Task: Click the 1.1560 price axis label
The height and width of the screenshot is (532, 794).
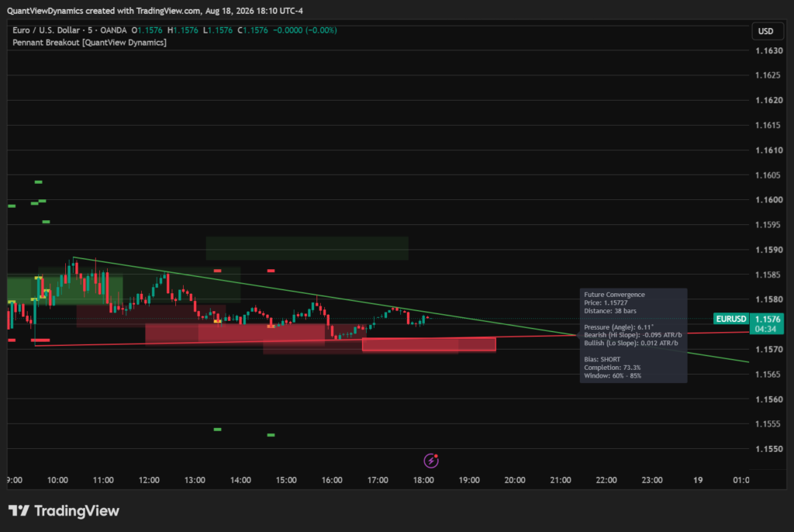Action: [x=768, y=399]
